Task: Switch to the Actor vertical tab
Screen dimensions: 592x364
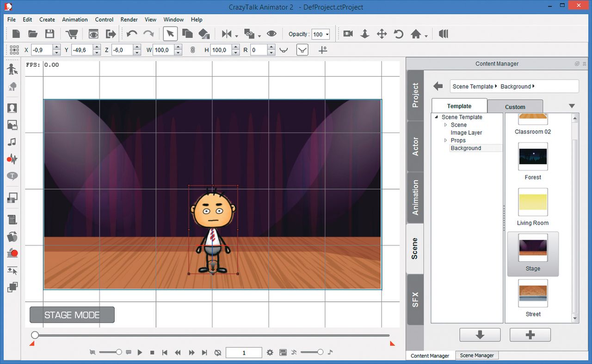Action: 415,146
